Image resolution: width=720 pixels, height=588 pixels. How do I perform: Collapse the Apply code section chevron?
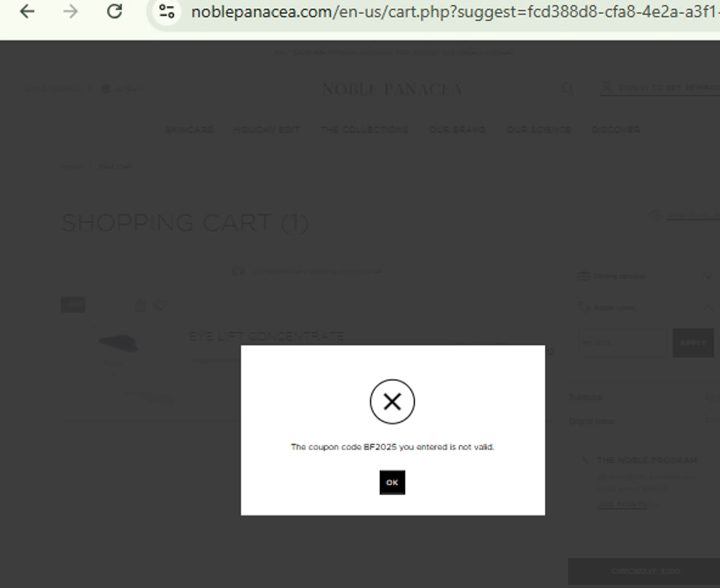(x=708, y=307)
